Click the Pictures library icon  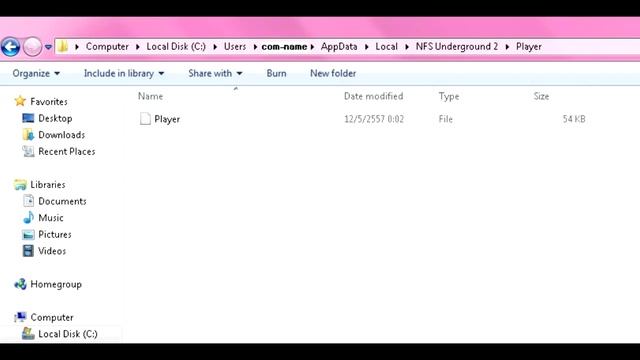tap(28, 234)
